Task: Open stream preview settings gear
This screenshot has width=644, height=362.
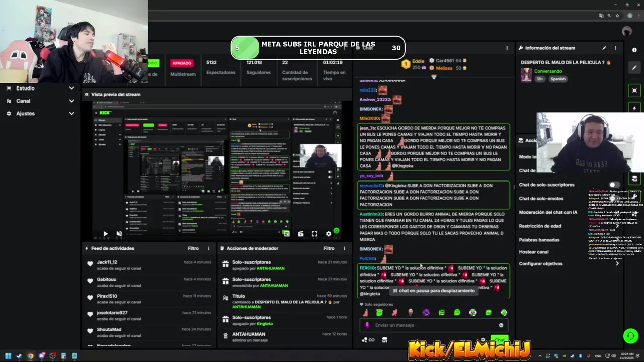Action: coord(329,234)
